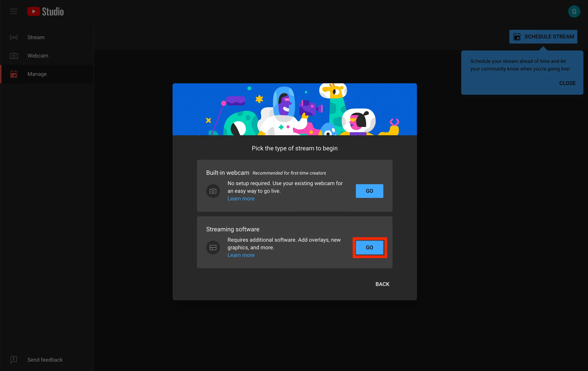Click the 'Pick the type of stream to begin' heading
Viewport: 588px width, 371px height.
tap(295, 148)
